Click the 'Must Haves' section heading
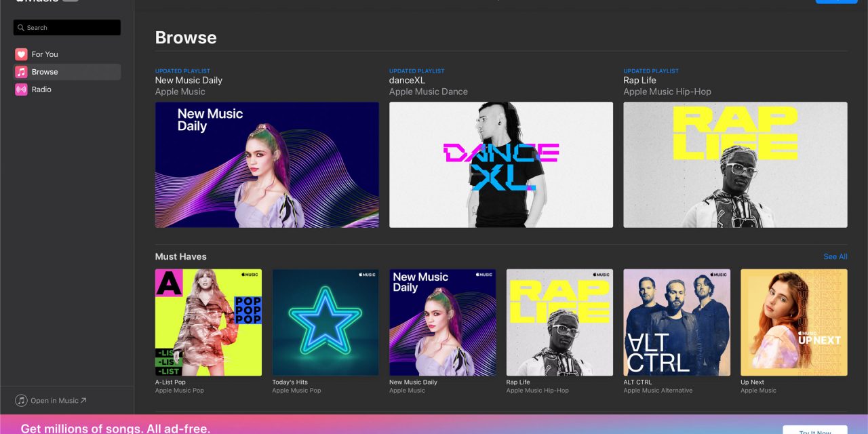 (181, 257)
